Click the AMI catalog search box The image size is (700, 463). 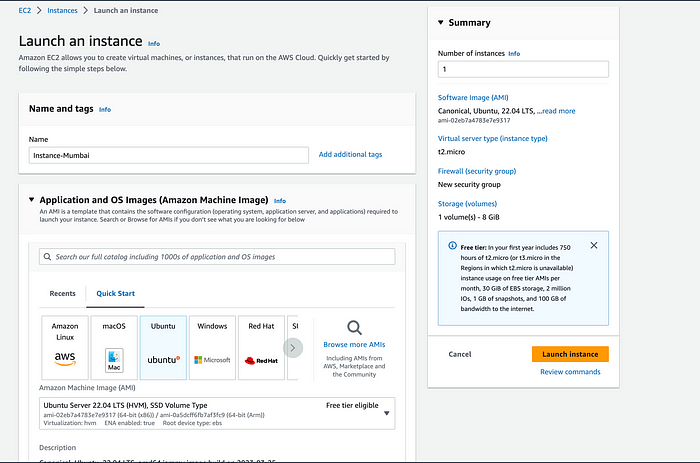[217, 257]
